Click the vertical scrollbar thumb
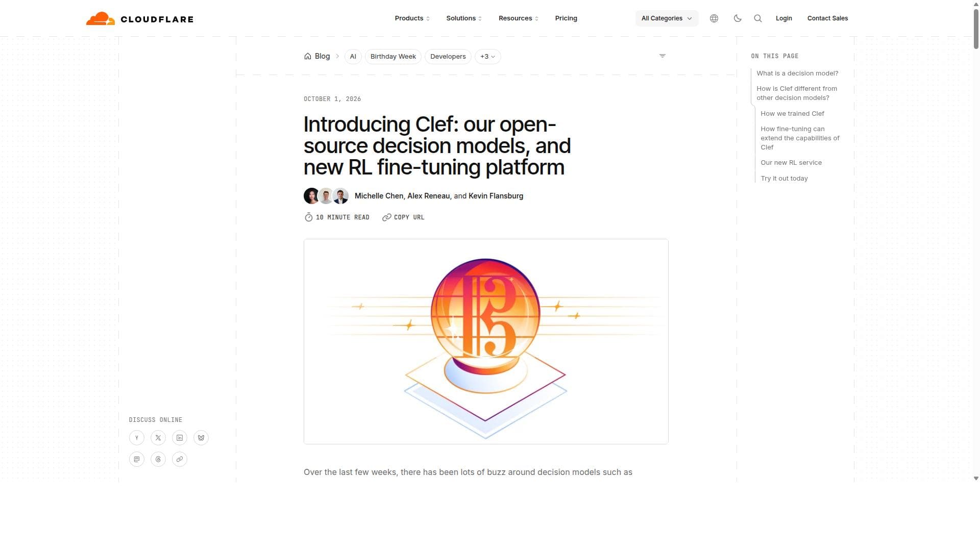 (x=976, y=28)
